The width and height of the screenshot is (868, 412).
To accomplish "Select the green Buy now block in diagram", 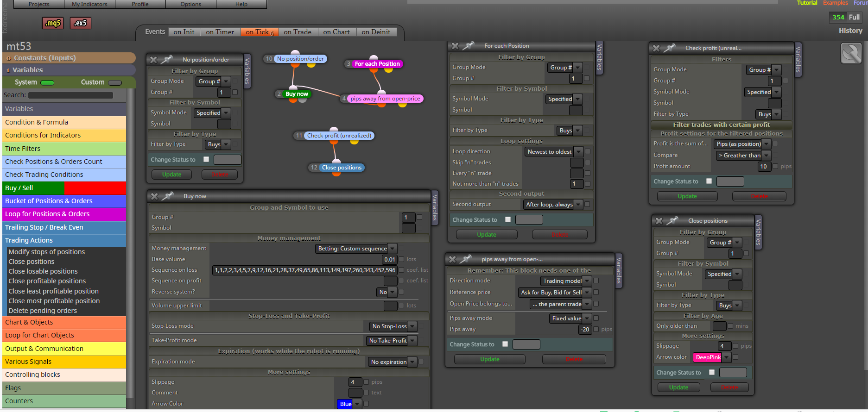I will (x=297, y=94).
